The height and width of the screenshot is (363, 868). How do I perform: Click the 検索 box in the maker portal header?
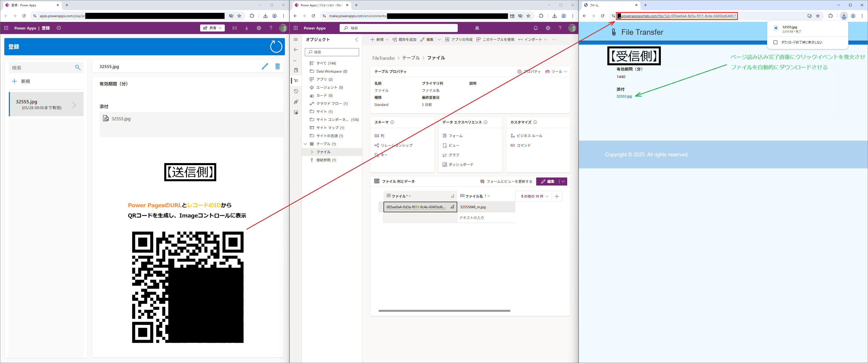click(x=399, y=28)
